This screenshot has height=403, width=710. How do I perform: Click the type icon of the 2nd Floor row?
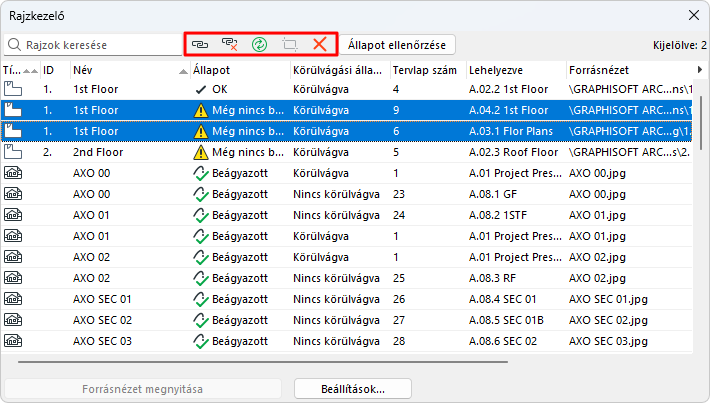(13, 152)
